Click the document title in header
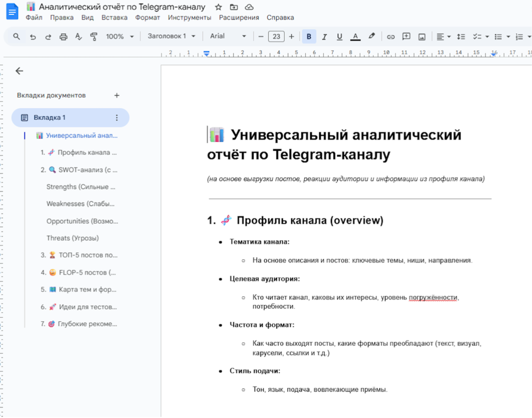This screenshot has height=418, width=532. tap(122, 7)
